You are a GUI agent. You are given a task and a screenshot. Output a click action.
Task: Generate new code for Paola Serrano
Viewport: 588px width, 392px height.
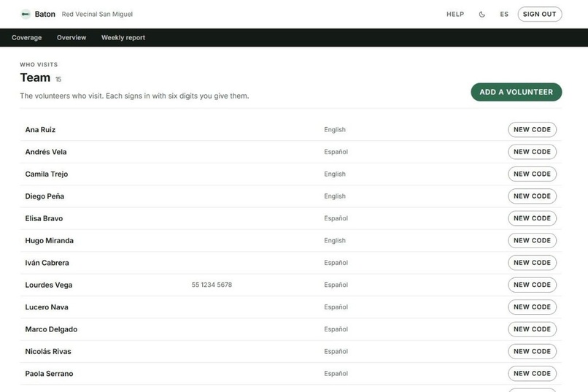coord(532,373)
